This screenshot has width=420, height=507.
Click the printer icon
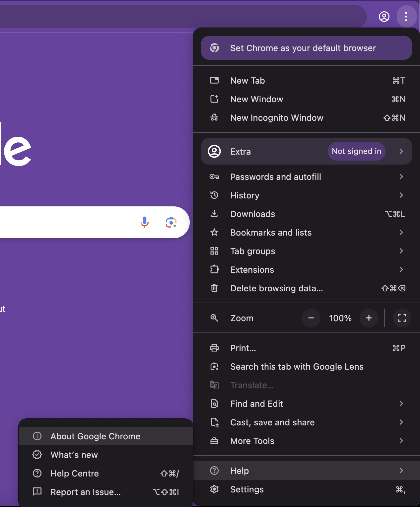pyautogui.click(x=214, y=348)
